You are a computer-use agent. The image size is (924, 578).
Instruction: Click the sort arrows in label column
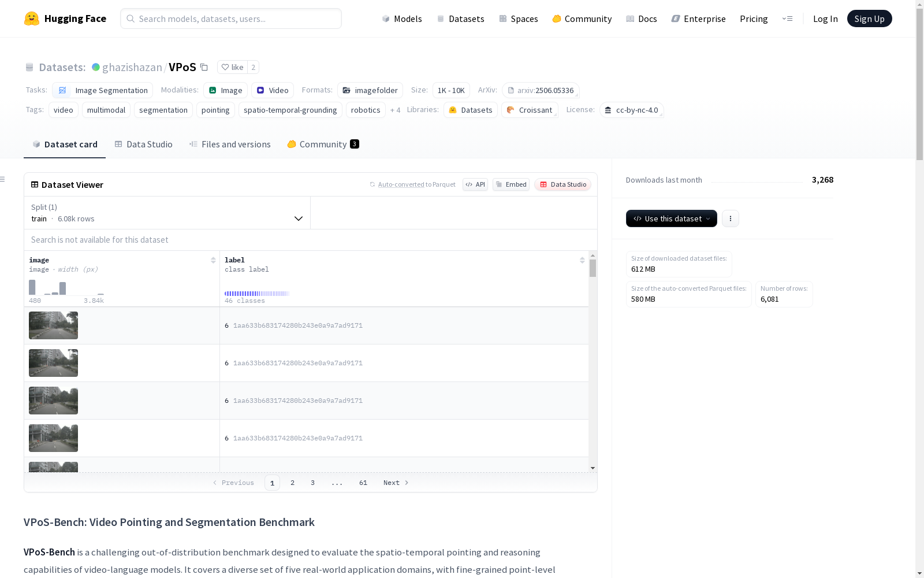coord(582,260)
